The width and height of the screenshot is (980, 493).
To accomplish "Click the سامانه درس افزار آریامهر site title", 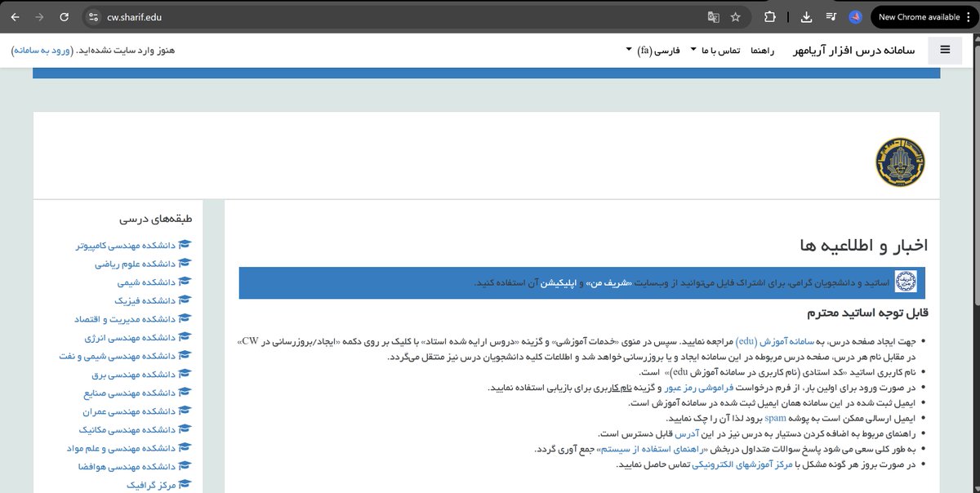I will pos(854,50).
